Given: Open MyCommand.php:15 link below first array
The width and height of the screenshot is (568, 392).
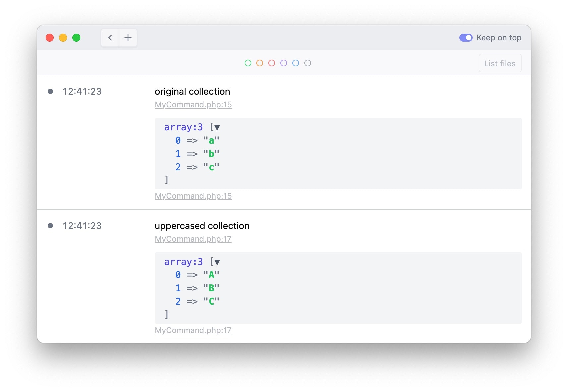Looking at the screenshot, I should click(193, 196).
